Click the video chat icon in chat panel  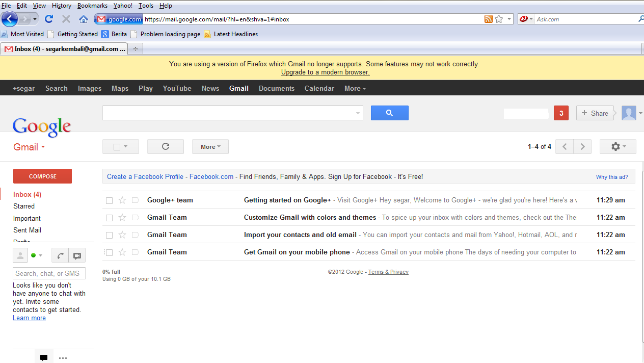(77, 255)
